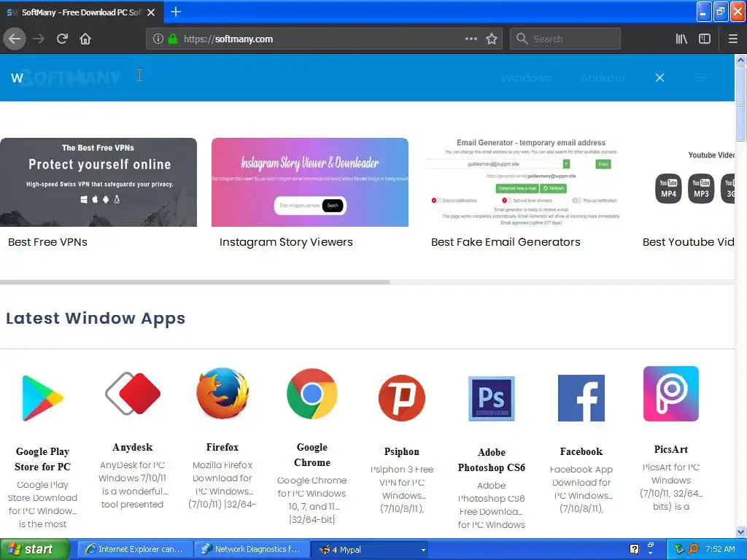The width and height of the screenshot is (747, 560).
Task: Click the Best Free VPNs thumbnail
Action: [x=98, y=182]
